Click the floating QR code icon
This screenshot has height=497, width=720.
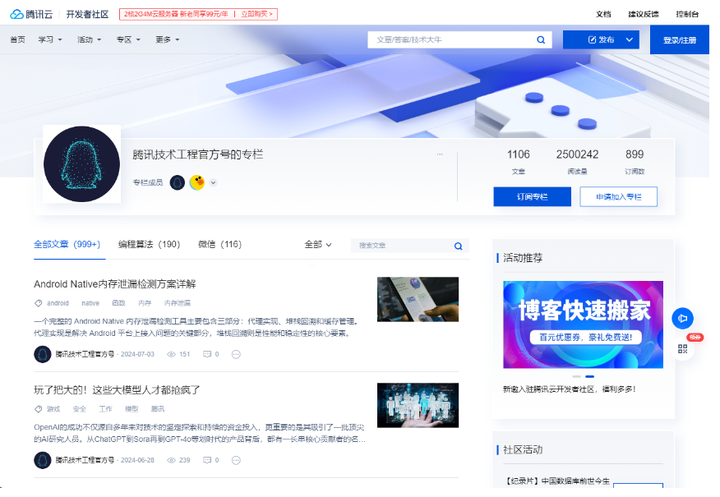[683, 349]
